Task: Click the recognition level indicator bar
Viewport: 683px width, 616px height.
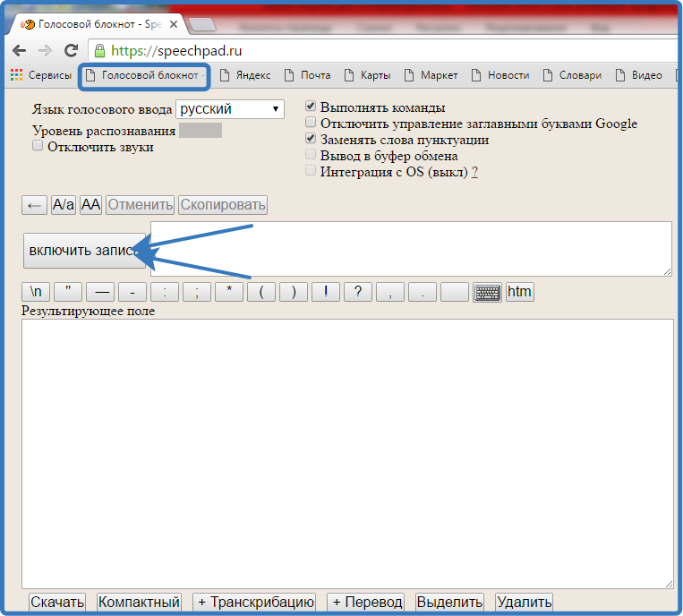Action: coord(201,130)
